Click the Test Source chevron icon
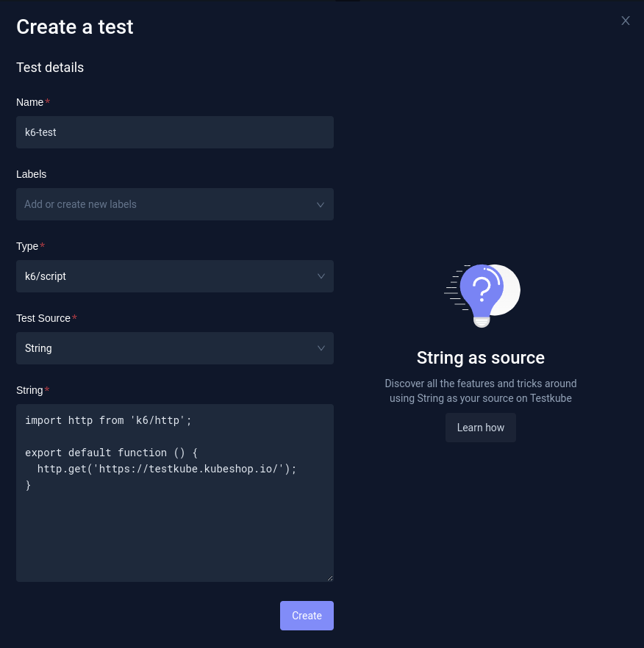 tap(321, 348)
